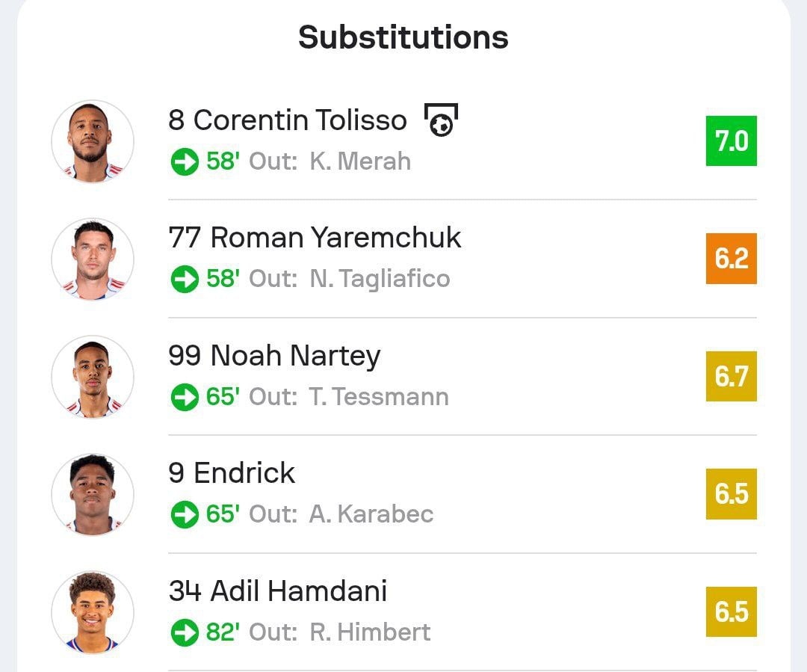807x672 pixels.
Task: Select the 8 Corentin Tolisso name
Action: tap(288, 120)
